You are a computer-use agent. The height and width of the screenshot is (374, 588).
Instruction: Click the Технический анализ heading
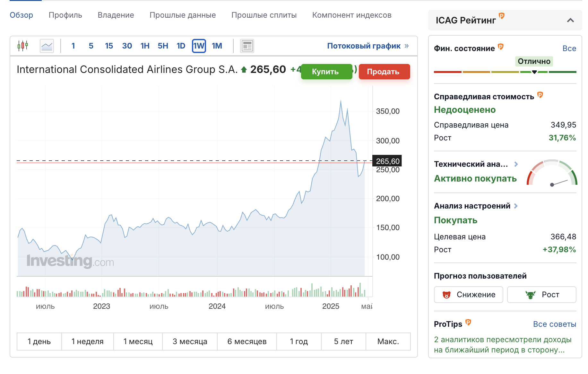click(x=471, y=164)
